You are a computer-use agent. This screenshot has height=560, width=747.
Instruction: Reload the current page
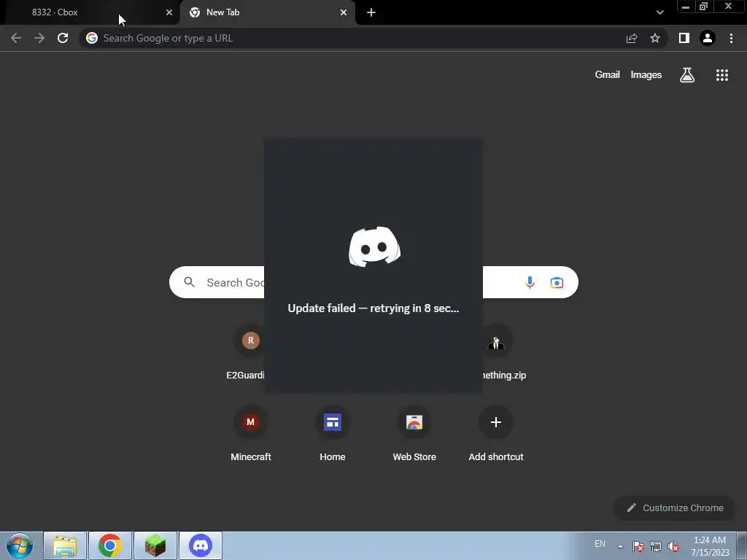(x=63, y=38)
